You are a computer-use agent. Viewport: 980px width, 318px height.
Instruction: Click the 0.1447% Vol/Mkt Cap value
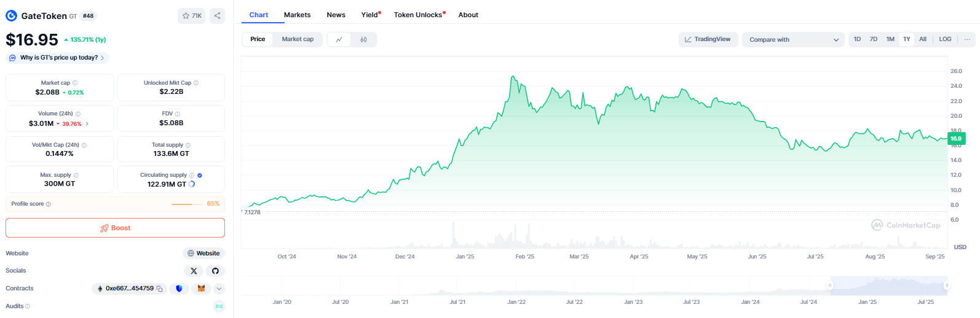[x=60, y=154]
